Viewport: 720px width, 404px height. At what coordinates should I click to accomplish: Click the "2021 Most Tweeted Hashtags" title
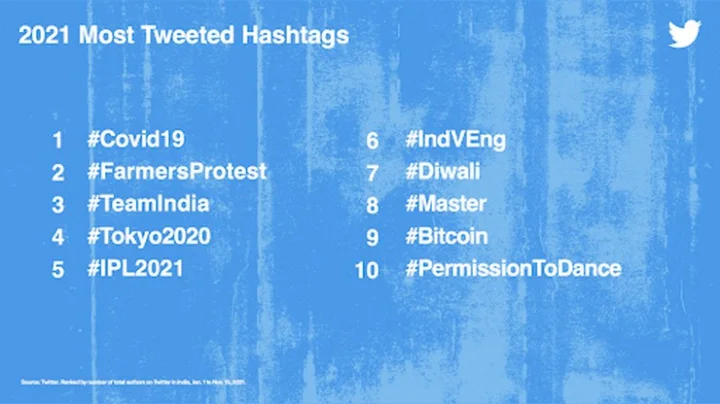183,35
